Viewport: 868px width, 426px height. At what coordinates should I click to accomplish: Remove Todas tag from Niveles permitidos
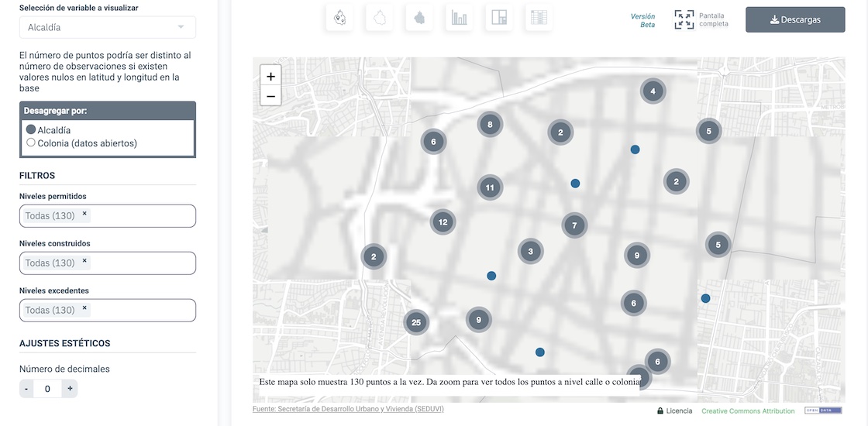pos(84,215)
